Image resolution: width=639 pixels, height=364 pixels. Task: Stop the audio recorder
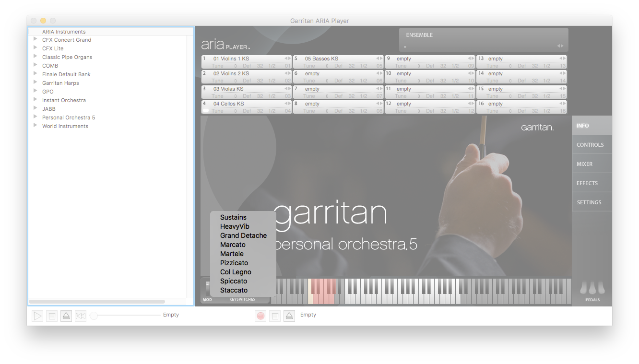click(x=275, y=316)
